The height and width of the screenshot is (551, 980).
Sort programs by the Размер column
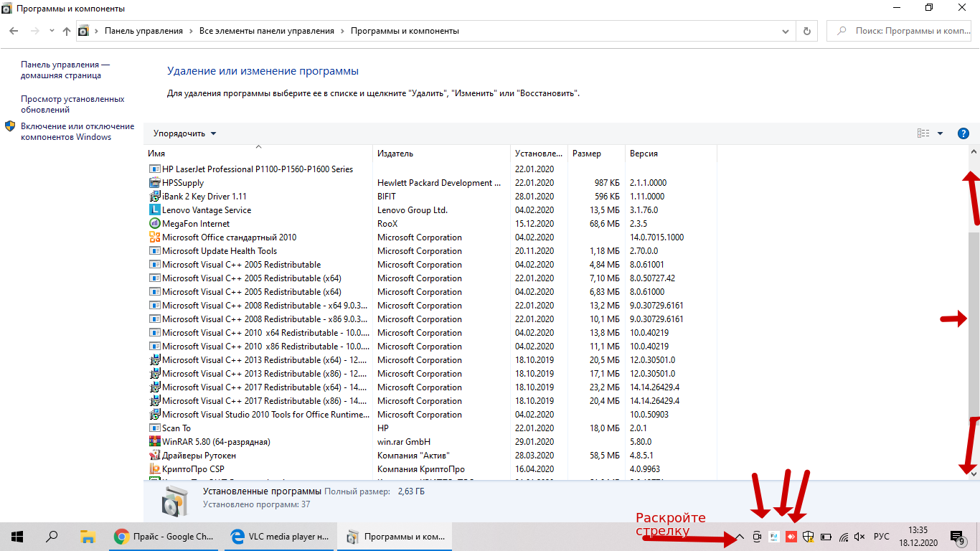point(597,154)
